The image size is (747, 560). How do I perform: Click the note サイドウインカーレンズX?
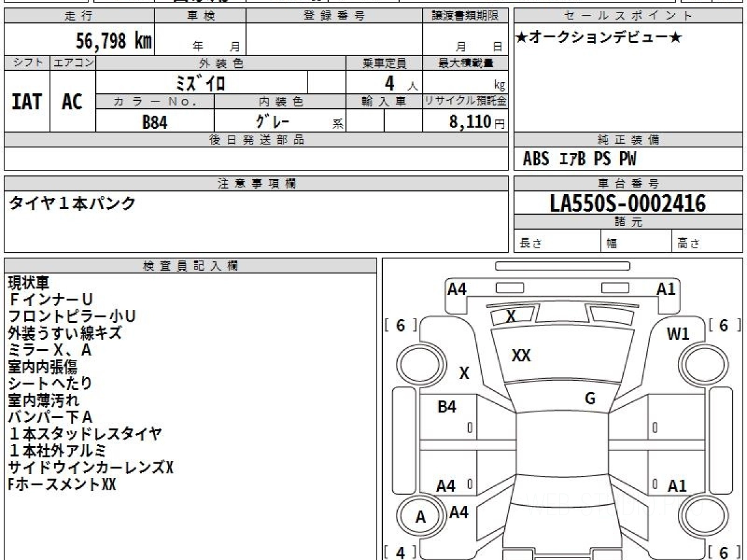90,467
